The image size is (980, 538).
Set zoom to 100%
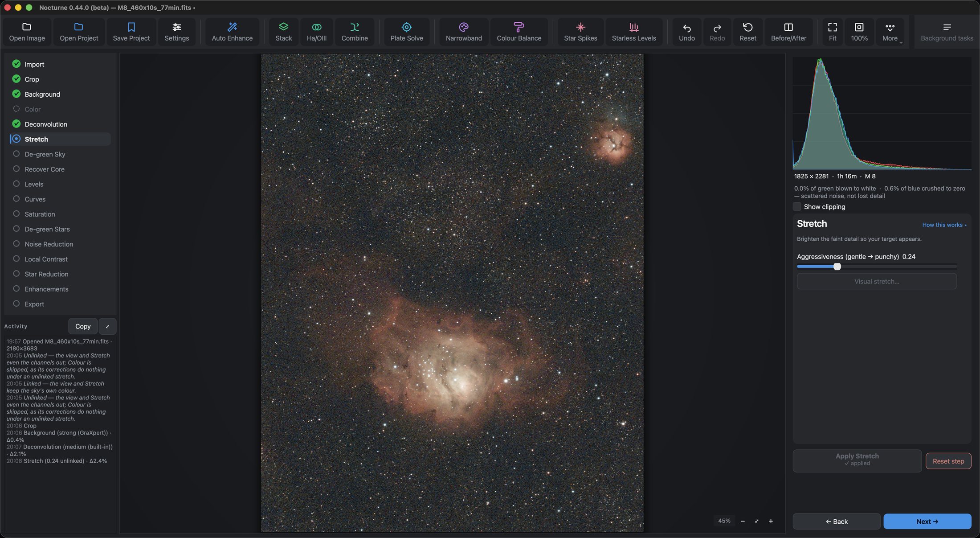[859, 32]
